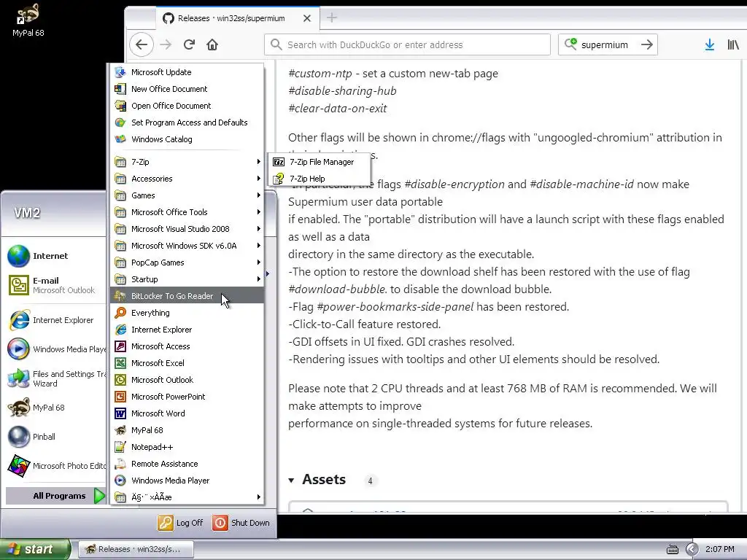The height and width of the screenshot is (560, 747).
Task: Open Set Program Access and Defaults
Action: coord(187,122)
